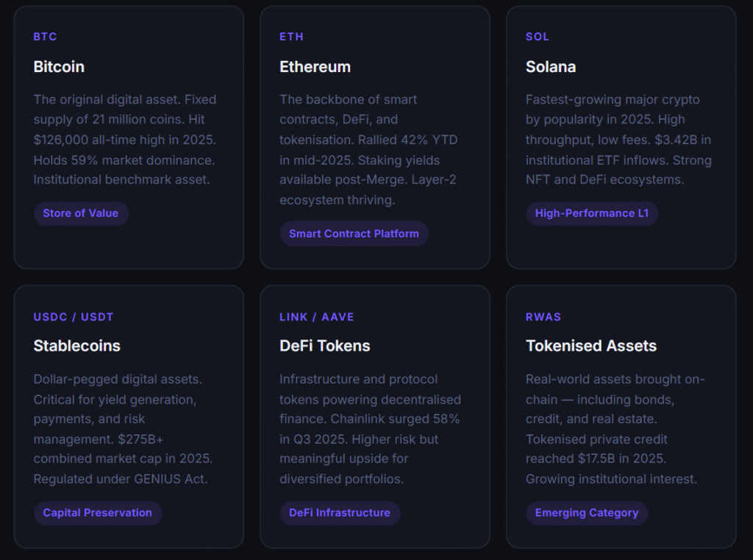This screenshot has height=560, width=753.
Task: Click the ETH ticker label
Action: 290,37
